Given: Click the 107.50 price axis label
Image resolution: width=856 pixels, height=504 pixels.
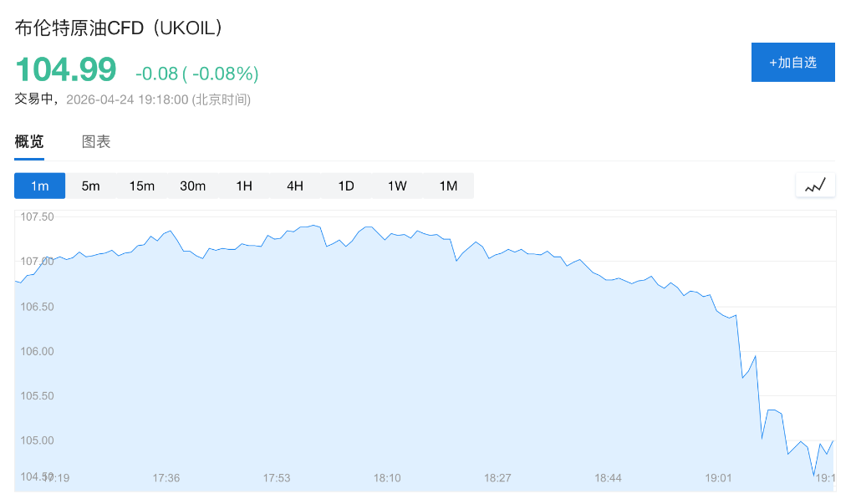Looking at the screenshot, I should point(37,217).
